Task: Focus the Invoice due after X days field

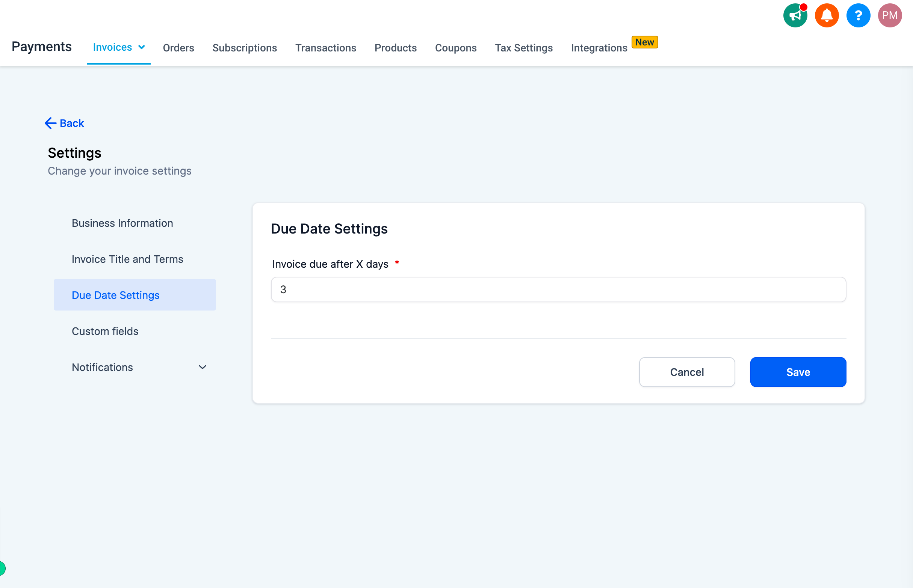Action: pos(558,289)
